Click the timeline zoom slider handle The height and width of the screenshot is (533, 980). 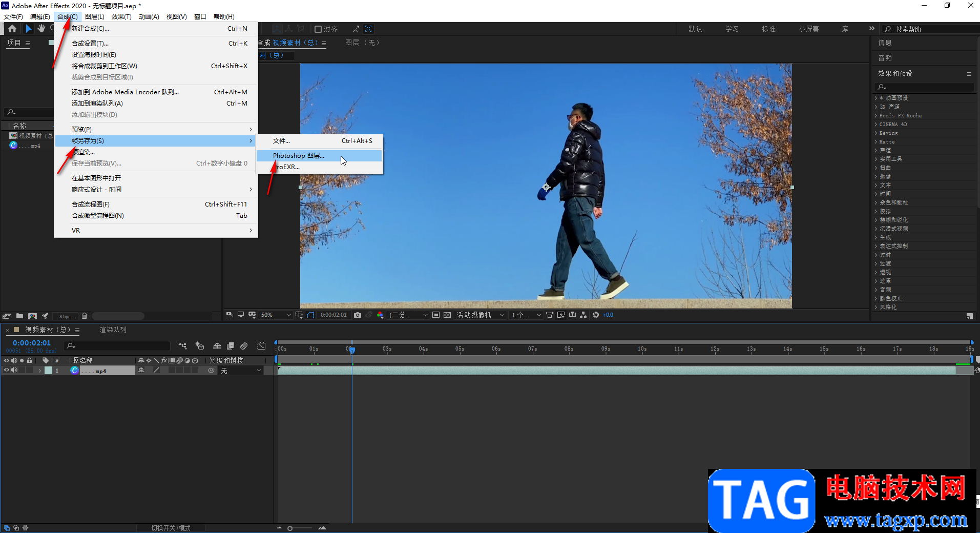click(290, 528)
